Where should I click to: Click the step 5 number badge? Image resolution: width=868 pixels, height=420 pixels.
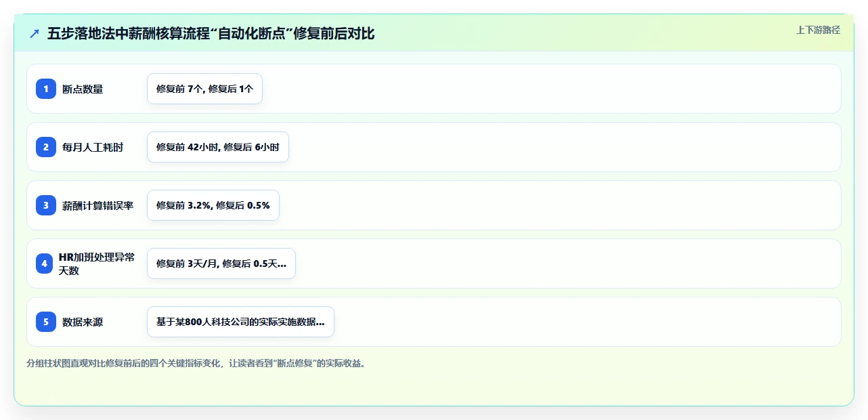46,322
